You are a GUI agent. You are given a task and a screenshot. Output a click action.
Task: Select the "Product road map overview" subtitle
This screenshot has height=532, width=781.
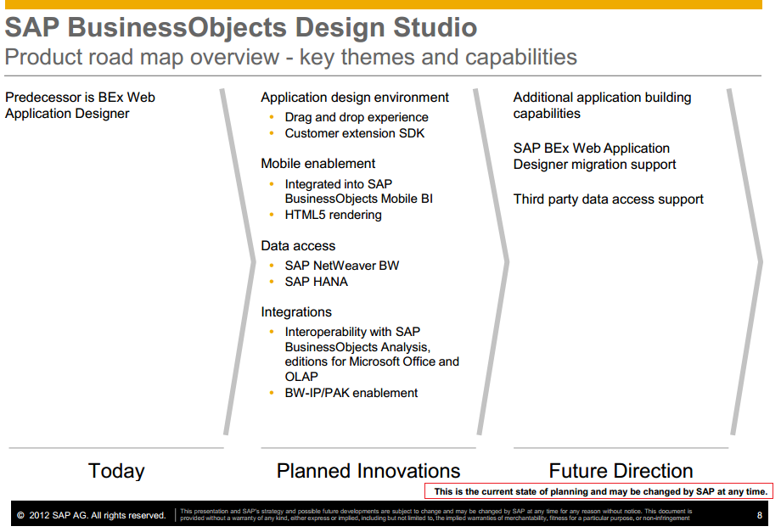coord(290,58)
